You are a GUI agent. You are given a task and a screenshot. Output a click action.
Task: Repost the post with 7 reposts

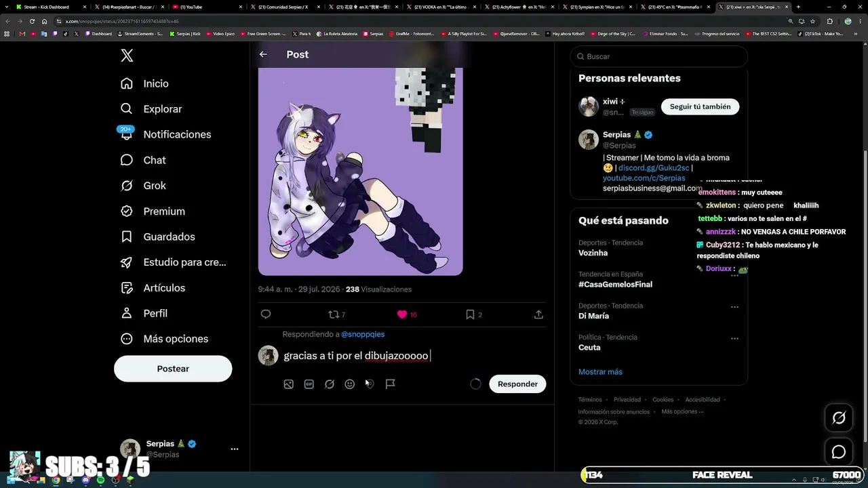click(337, 314)
